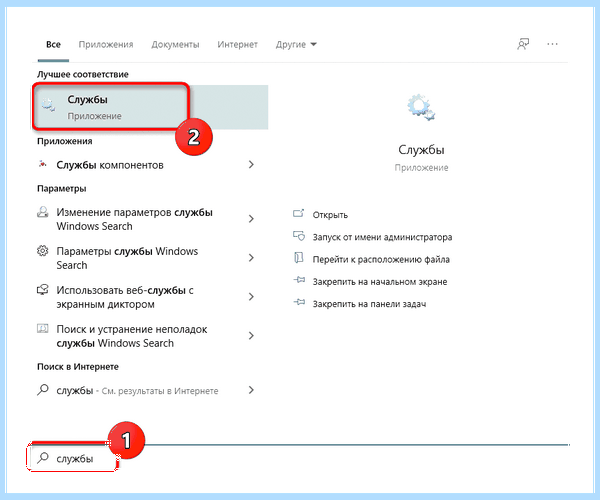This screenshot has width=600, height=500.
Task: Click the Открыть open icon
Action: (x=298, y=213)
